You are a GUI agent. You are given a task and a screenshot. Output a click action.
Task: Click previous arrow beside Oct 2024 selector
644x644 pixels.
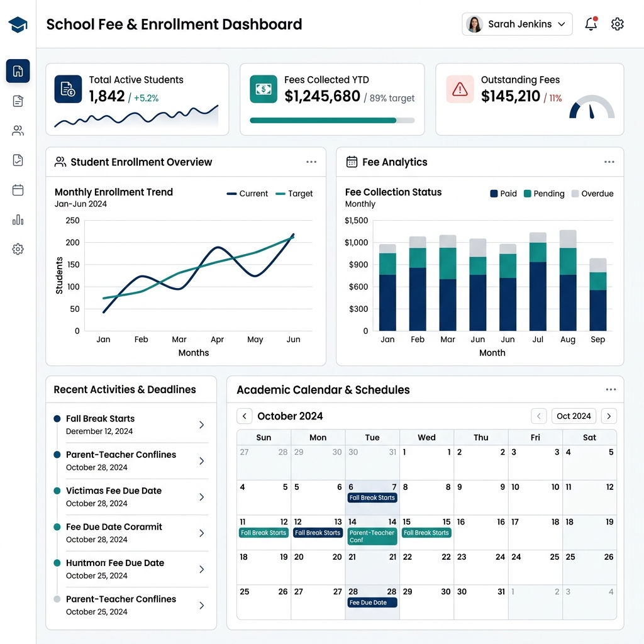[539, 416]
